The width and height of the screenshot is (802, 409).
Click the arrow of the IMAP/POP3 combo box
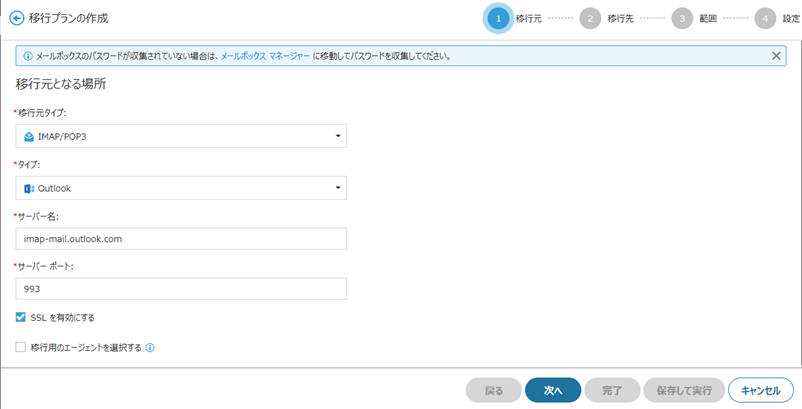pos(338,136)
